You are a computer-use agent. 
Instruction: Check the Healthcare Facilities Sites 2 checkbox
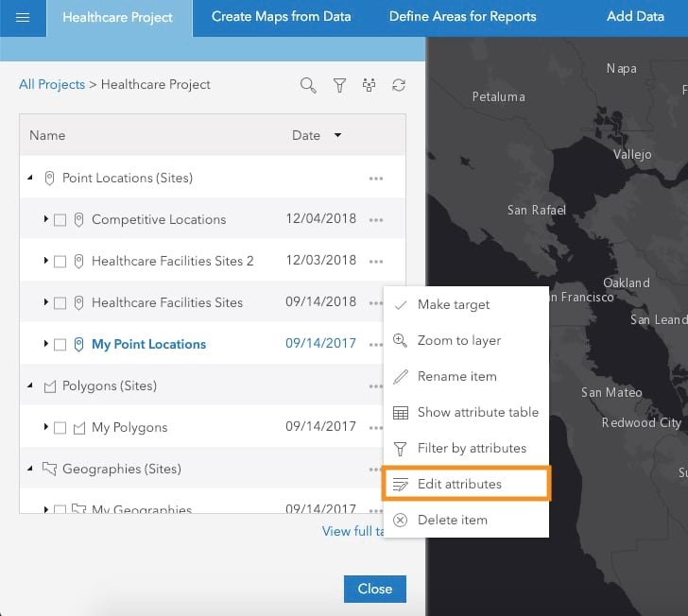tap(60, 262)
